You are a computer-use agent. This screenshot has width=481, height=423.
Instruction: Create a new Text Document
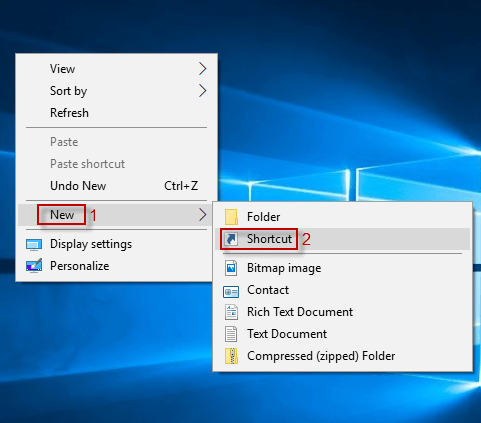pos(342,334)
